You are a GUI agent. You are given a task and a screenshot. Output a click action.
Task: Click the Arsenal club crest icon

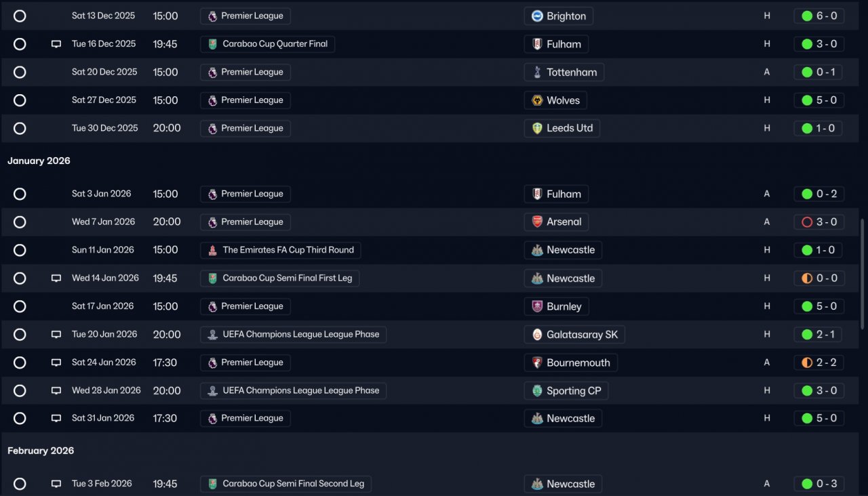[537, 222]
